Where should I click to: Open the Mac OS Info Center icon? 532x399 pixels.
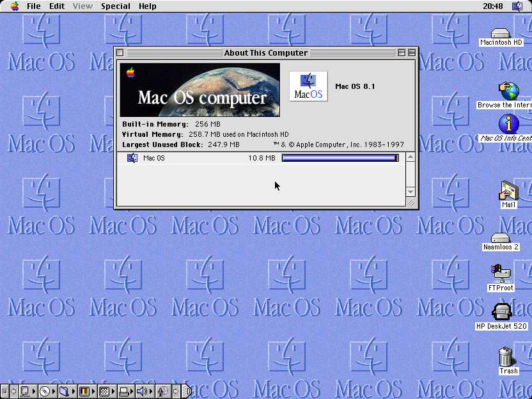(508, 123)
